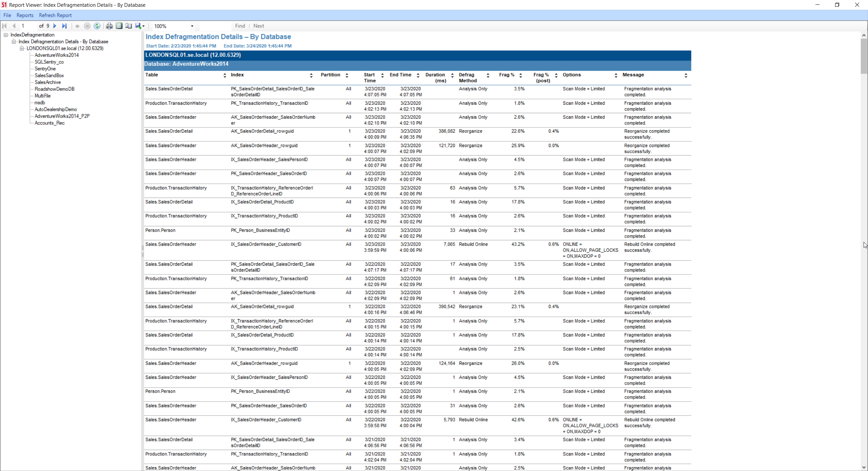This screenshot has width=868, height=471.
Task: Jump to the last report page
Action: pyautogui.click(x=64, y=26)
